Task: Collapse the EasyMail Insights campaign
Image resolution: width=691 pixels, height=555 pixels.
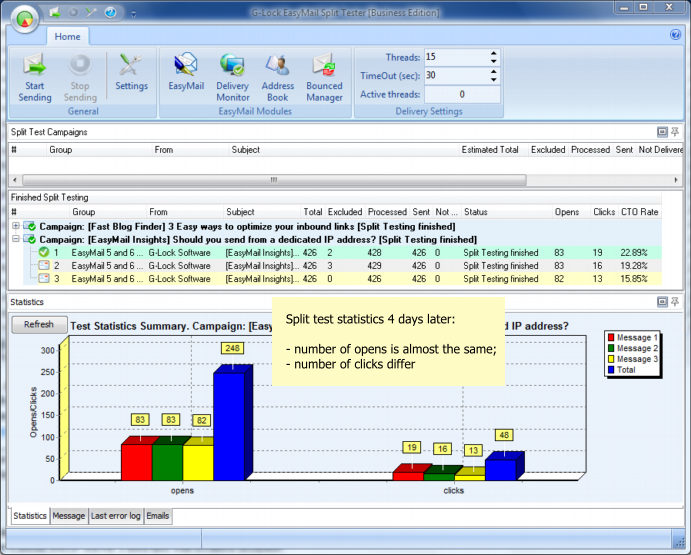Action: (x=16, y=239)
